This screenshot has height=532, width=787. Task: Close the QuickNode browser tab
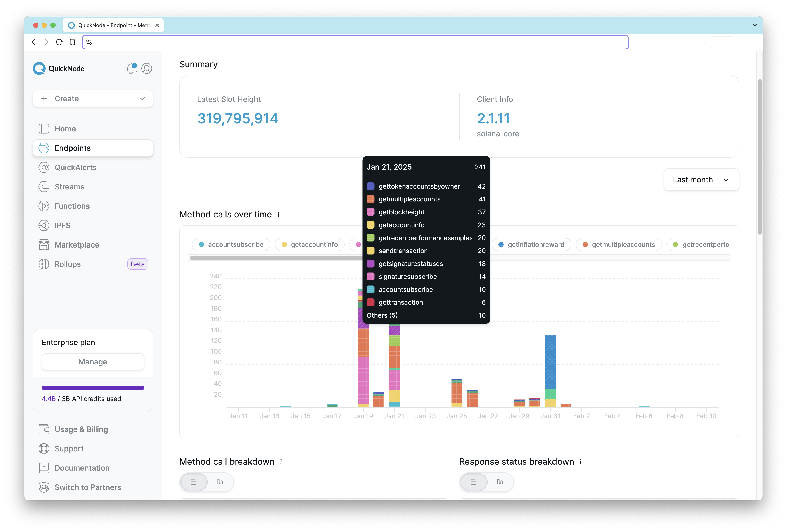point(157,25)
